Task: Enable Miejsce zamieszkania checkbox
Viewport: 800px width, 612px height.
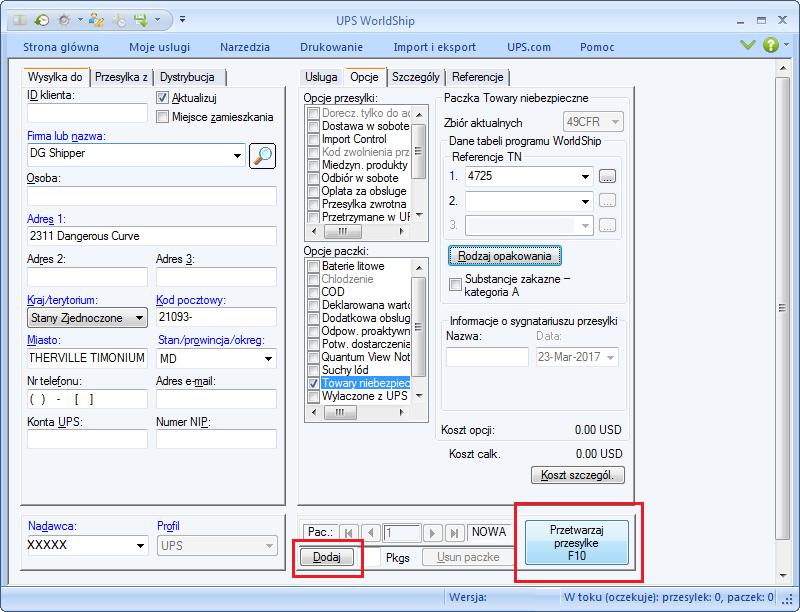Action: click(162, 117)
